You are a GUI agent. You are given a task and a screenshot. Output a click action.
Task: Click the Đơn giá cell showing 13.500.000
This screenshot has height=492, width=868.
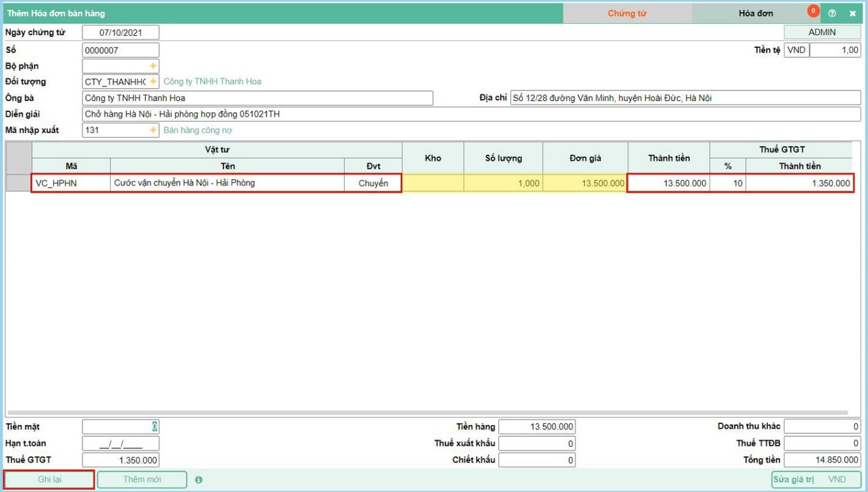click(585, 183)
